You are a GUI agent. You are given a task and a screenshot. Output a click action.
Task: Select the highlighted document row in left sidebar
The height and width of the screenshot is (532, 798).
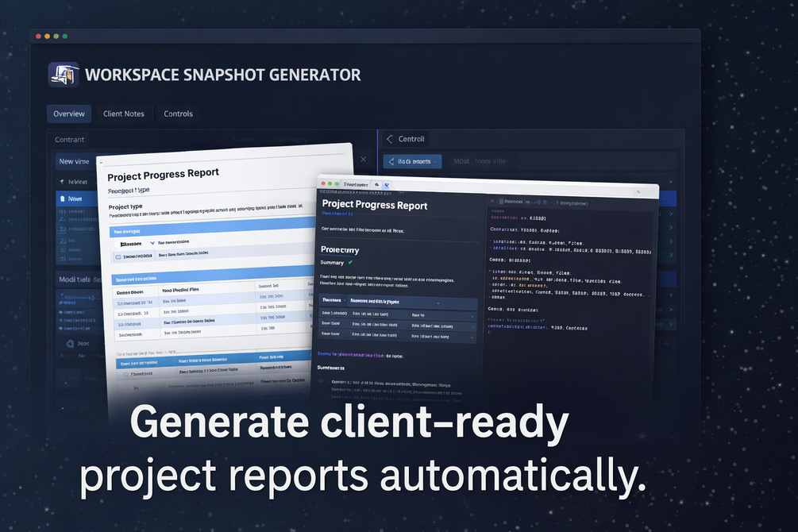79,199
